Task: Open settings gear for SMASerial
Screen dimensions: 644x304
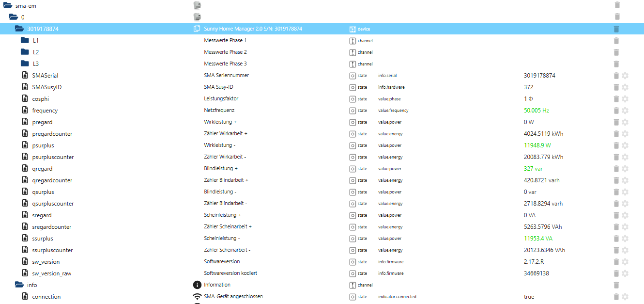Action: [625, 76]
